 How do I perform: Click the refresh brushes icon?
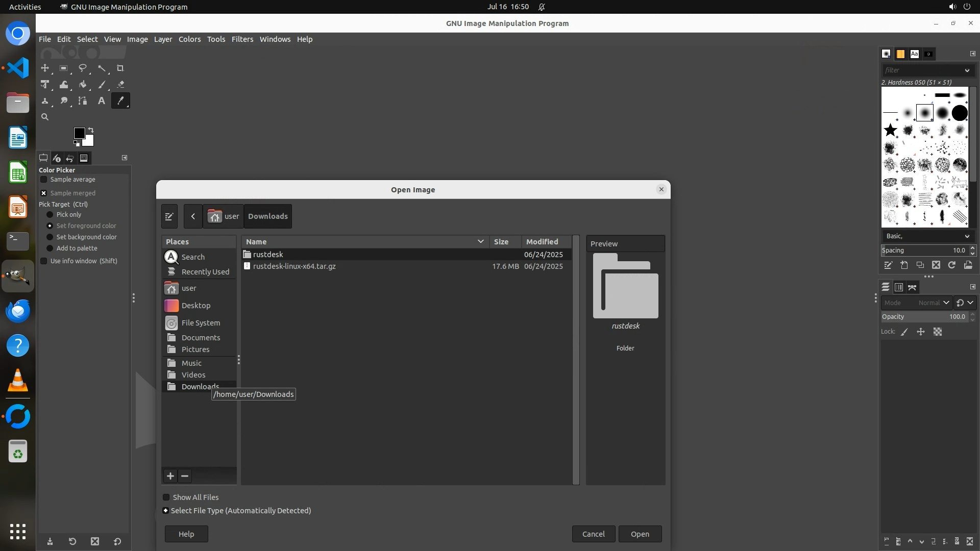[952, 265]
